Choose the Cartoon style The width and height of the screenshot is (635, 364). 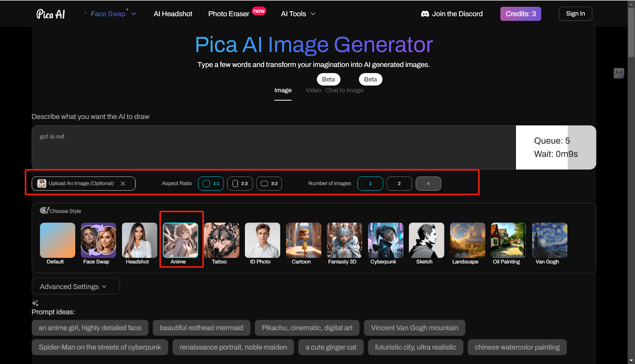coord(304,240)
